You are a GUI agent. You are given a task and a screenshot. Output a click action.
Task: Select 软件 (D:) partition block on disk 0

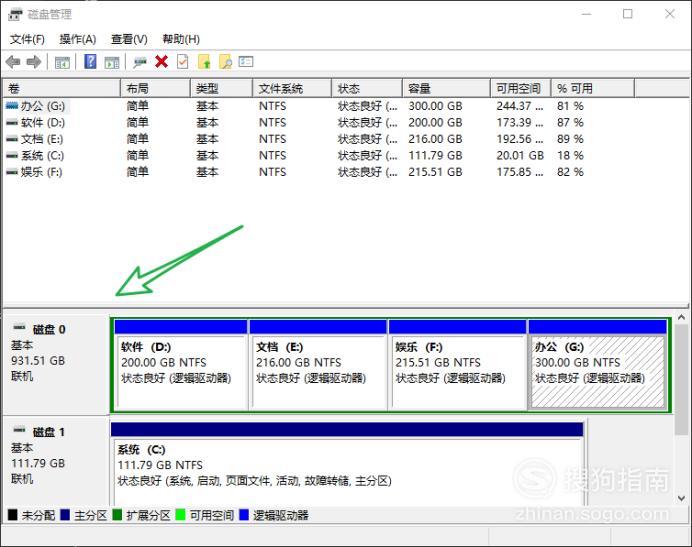click(x=181, y=366)
